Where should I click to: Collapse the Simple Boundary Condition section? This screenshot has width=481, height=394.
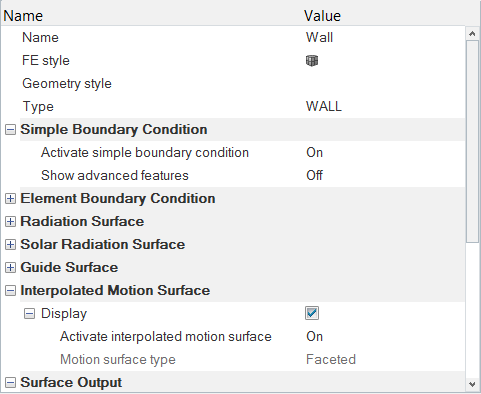tap(10, 130)
